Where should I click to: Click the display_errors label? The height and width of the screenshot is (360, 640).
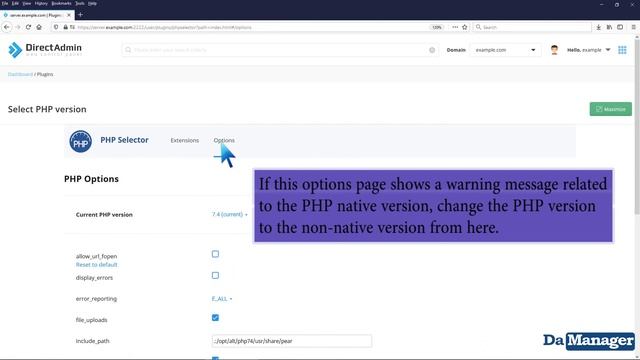[x=94, y=278]
